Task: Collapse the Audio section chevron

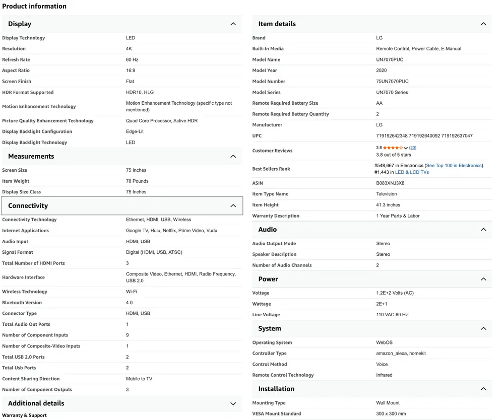Action: pyautogui.click(x=483, y=230)
